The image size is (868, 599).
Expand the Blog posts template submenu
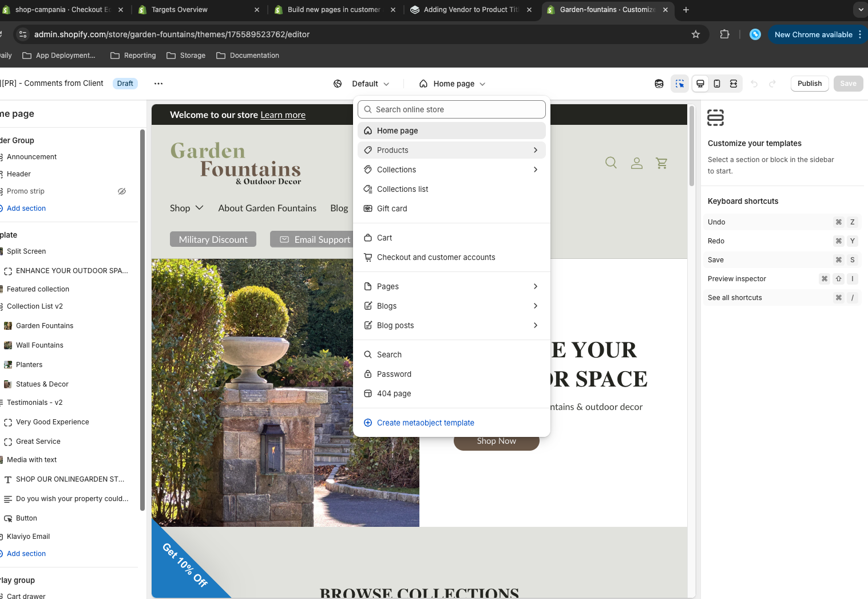coord(535,325)
